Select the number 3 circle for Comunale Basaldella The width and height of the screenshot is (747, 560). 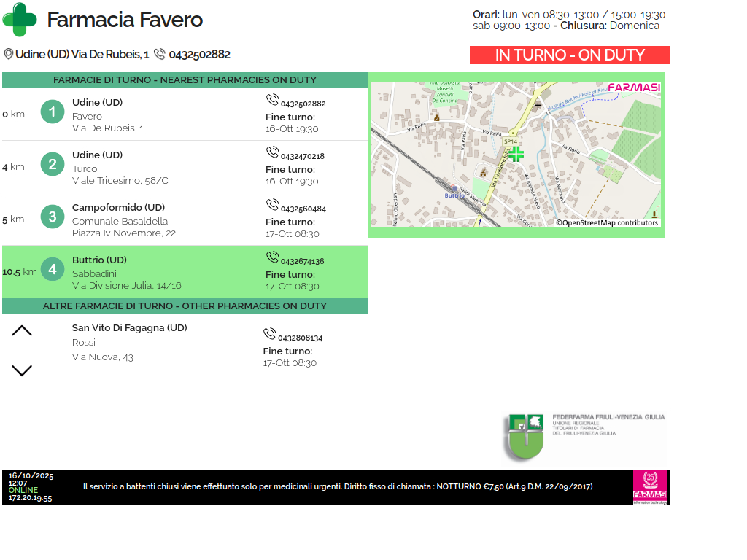(x=53, y=217)
